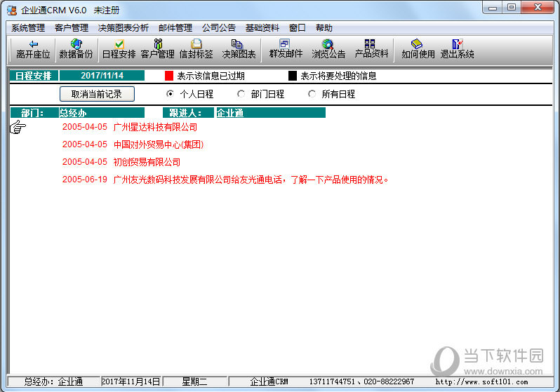Screen dimensions: 560x392
Task: Open the 系统管理 menu
Action: pos(28,28)
